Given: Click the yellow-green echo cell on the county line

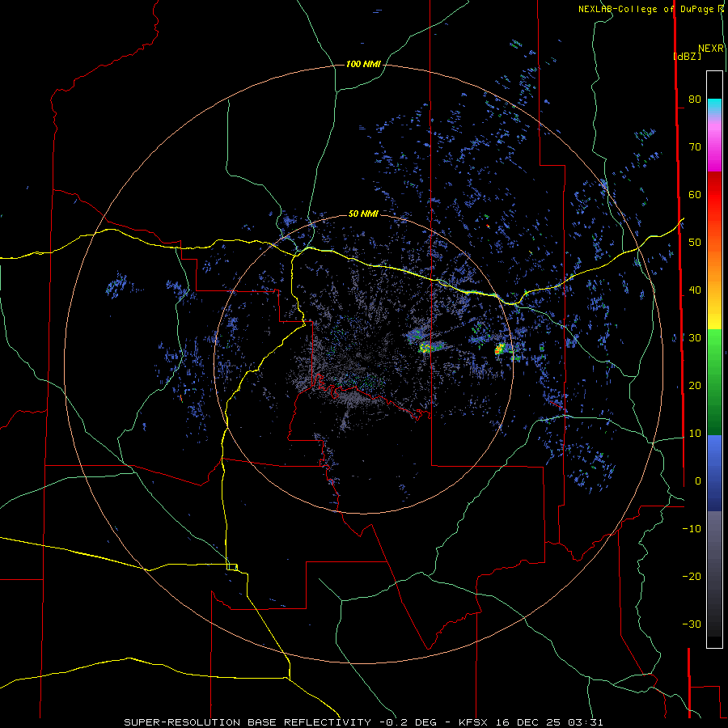Looking at the screenshot, I should 428,347.
